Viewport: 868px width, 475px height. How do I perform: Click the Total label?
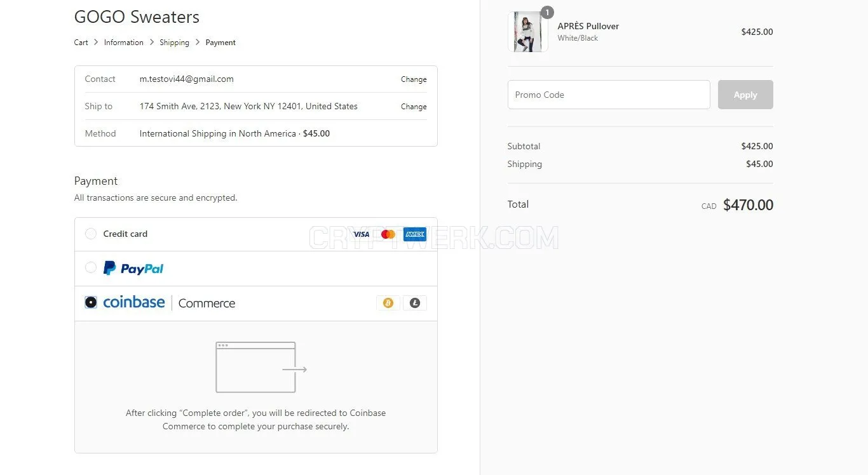(x=518, y=204)
